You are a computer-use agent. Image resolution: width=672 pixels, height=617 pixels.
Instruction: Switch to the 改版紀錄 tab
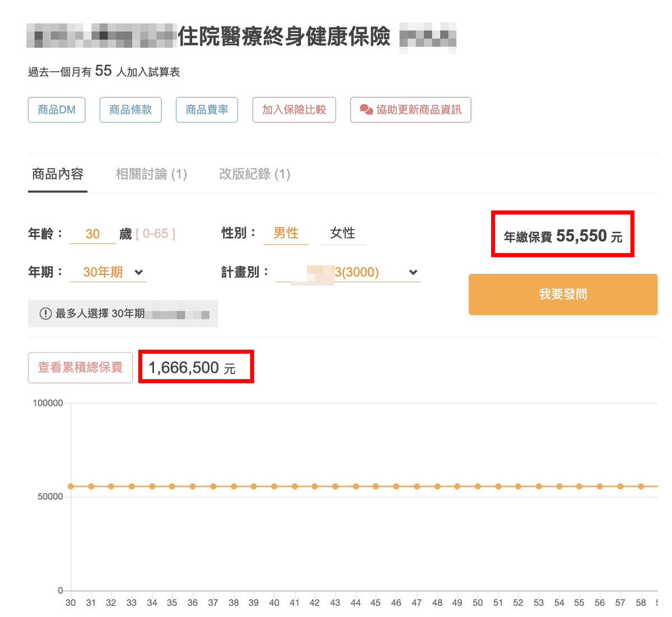click(x=255, y=174)
